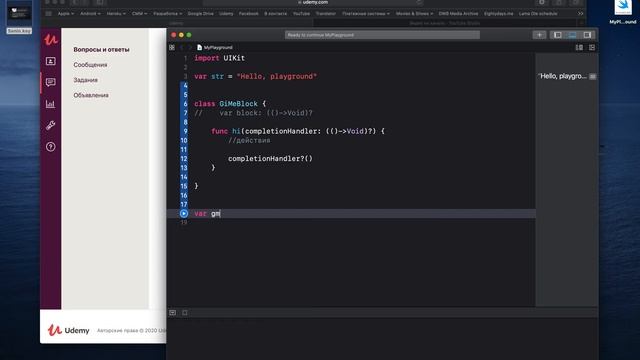
Task: Go forward in Xcode editor history
Action: (x=190, y=47)
